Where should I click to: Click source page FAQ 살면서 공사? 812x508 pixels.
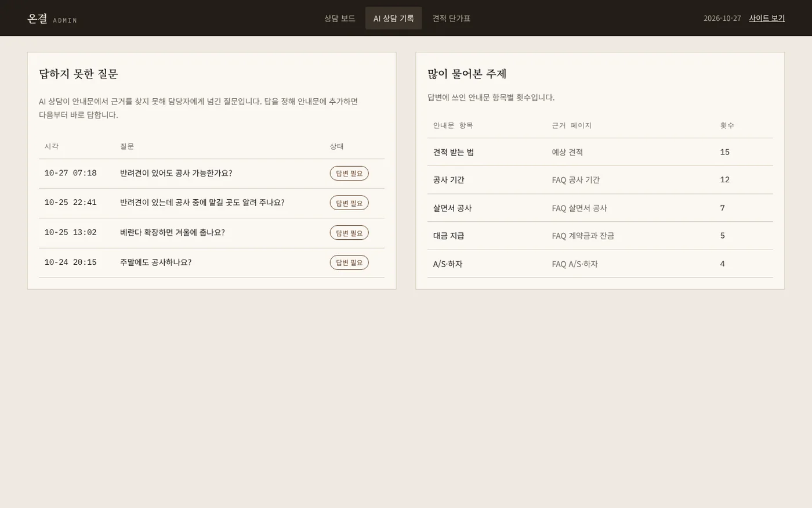coord(579,208)
